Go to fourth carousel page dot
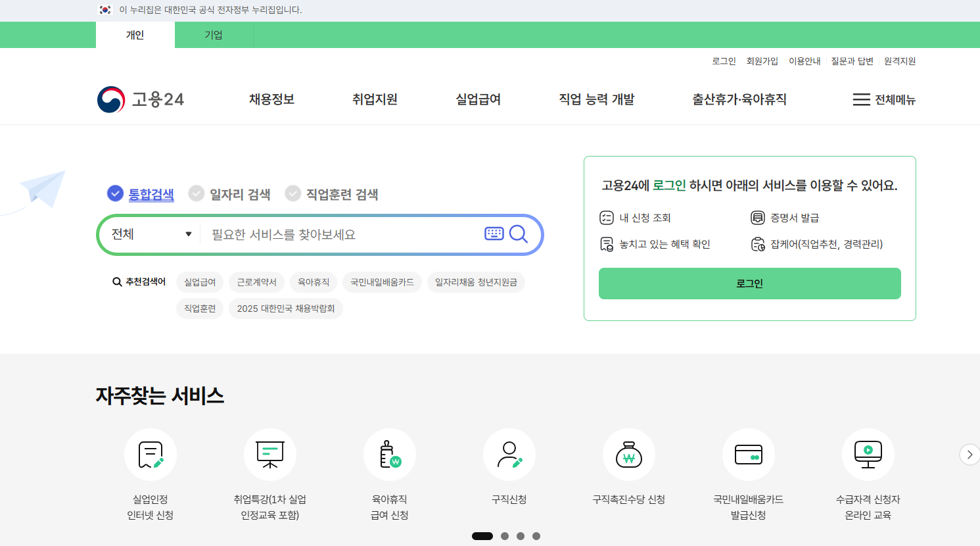 click(x=536, y=536)
